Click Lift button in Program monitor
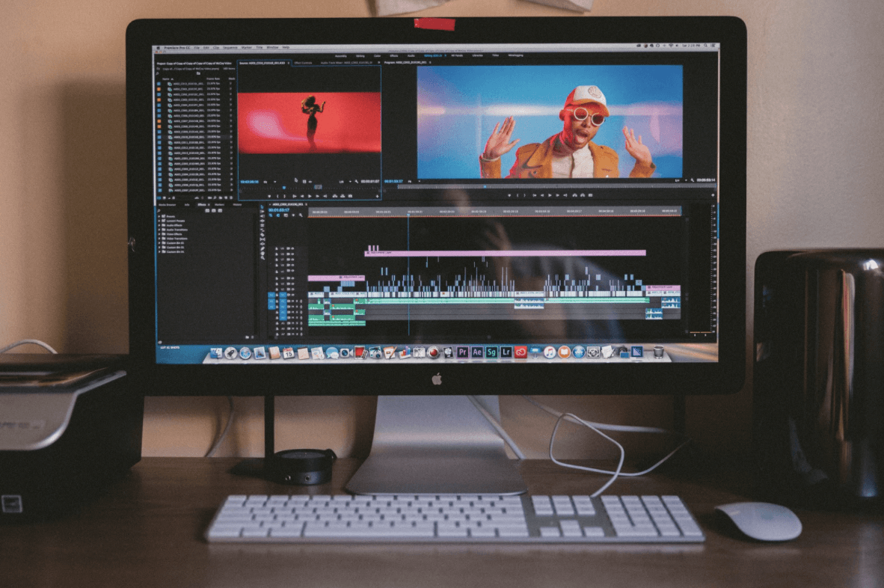The image size is (884, 588). (574, 195)
